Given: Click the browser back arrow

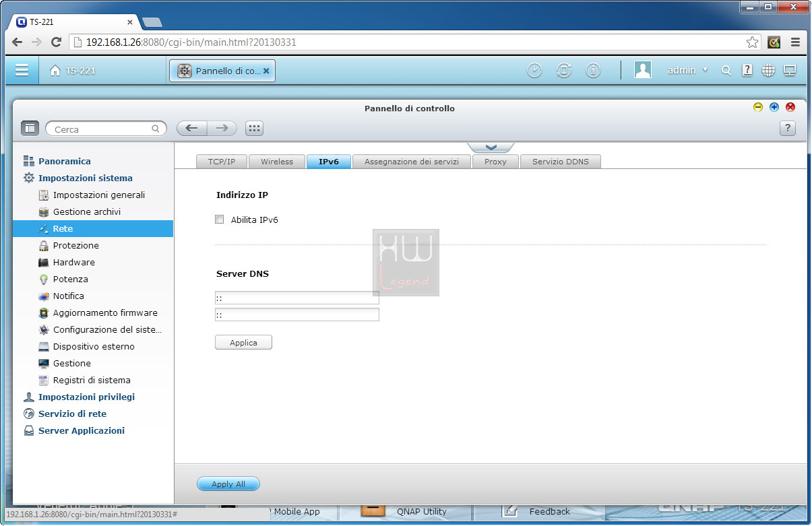Looking at the screenshot, I should tap(18, 42).
